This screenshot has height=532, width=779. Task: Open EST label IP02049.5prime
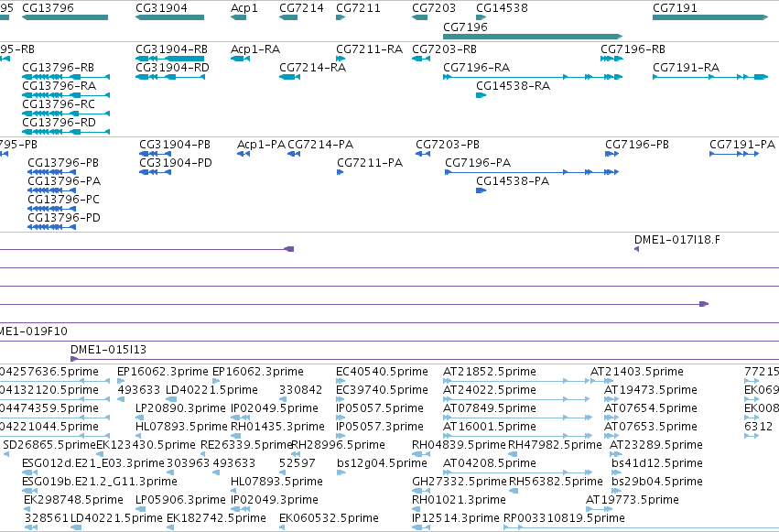[x=275, y=408]
